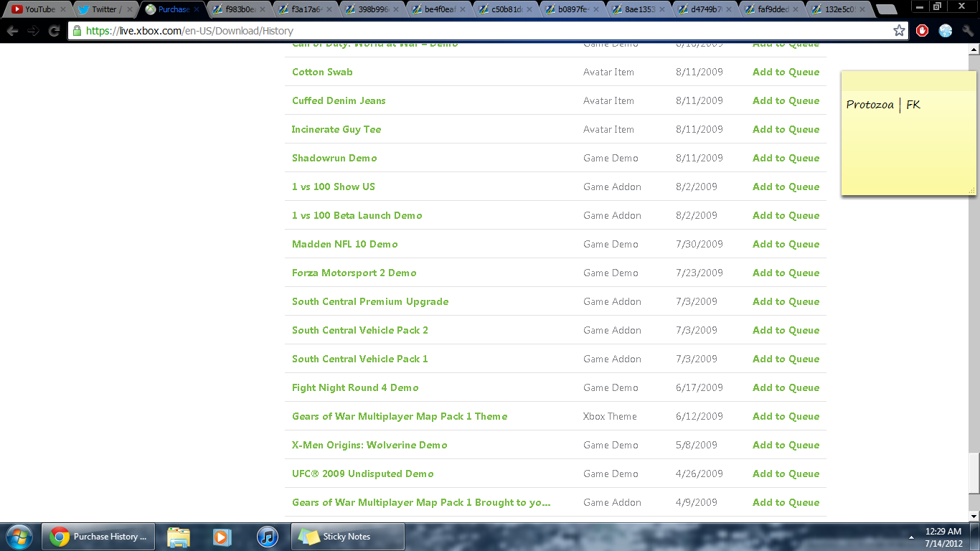Close the f983b0e tab
Viewport: 980px width, 551px height.
click(263, 9)
